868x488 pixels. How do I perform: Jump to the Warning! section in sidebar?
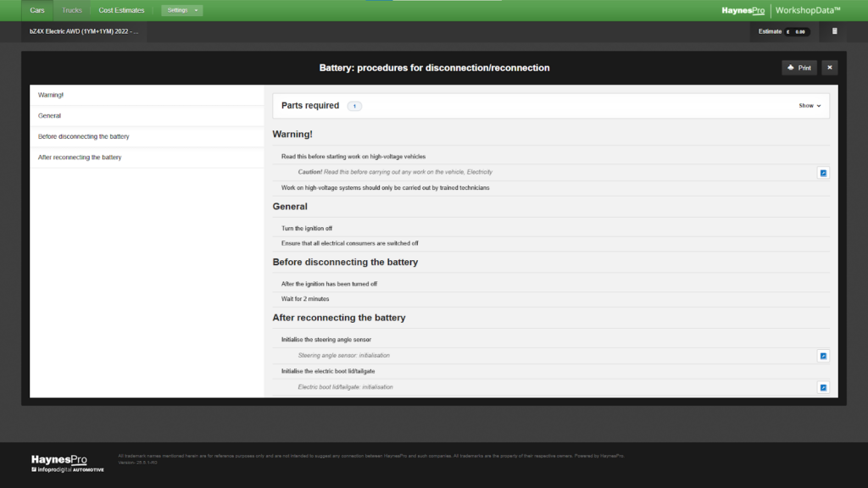(51, 95)
